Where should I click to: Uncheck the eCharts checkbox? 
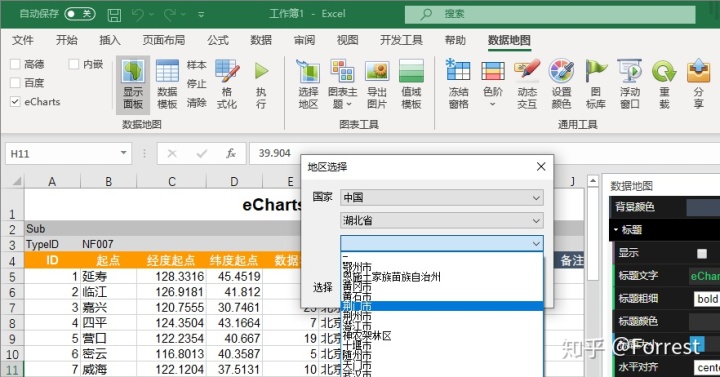[15, 101]
